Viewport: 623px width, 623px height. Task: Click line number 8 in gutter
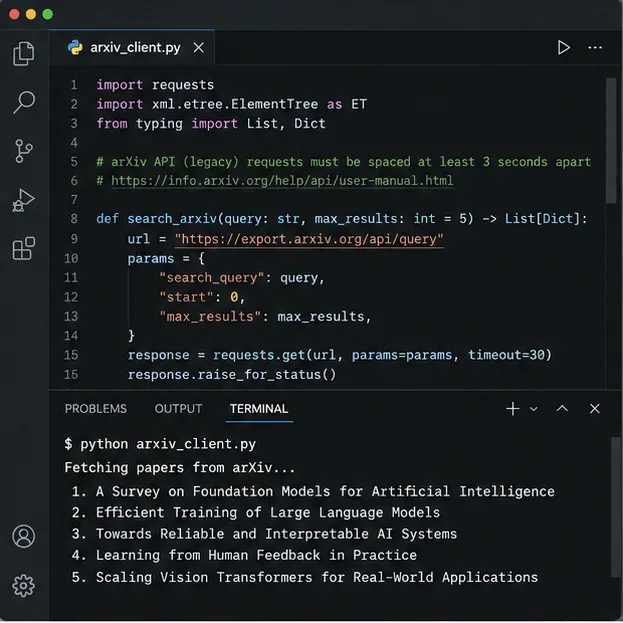(74, 219)
